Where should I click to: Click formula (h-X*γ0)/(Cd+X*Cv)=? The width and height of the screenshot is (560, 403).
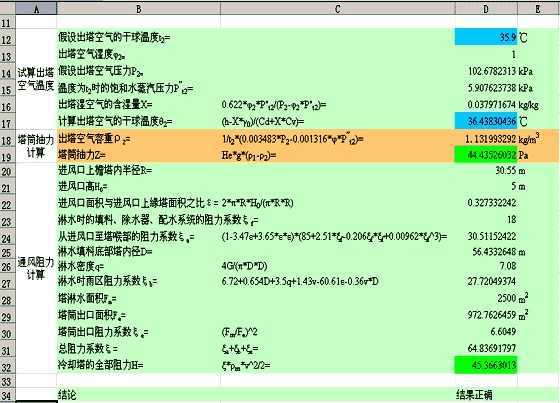(x=263, y=122)
